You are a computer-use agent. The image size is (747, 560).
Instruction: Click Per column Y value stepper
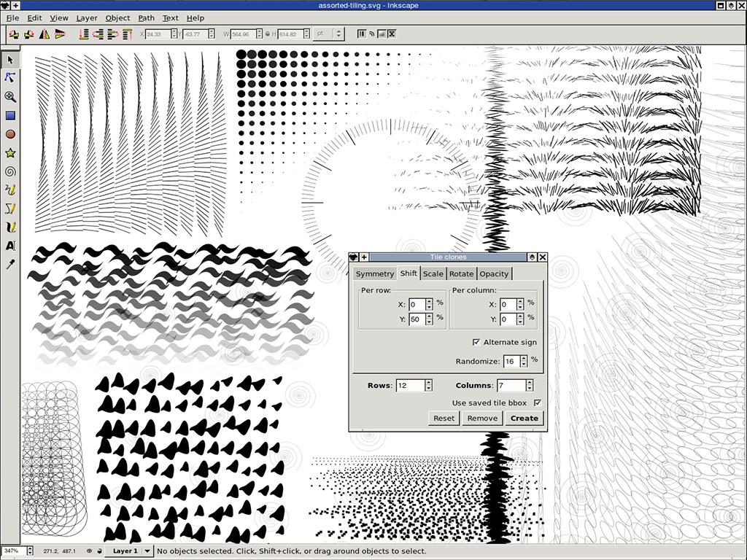(520, 319)
